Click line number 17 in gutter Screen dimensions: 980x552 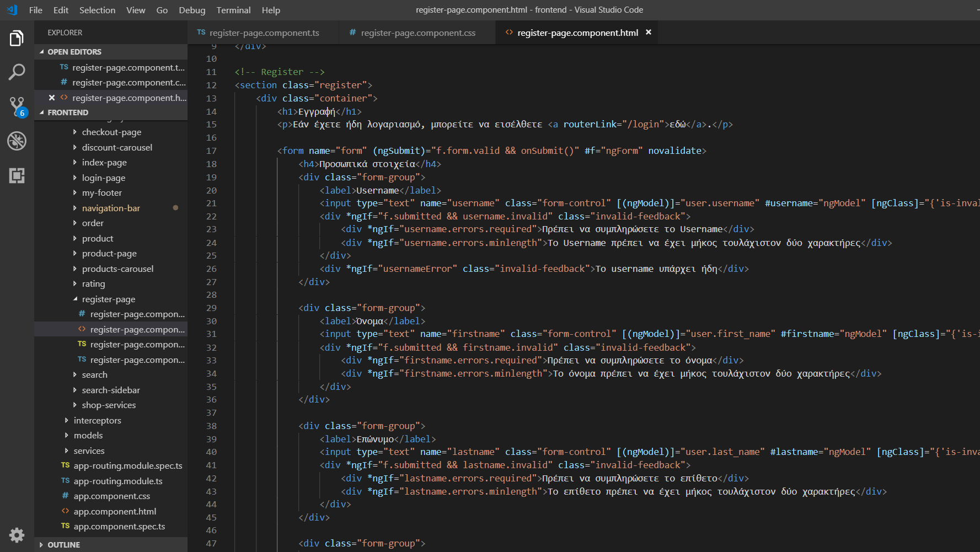click(x=211, y=151)
